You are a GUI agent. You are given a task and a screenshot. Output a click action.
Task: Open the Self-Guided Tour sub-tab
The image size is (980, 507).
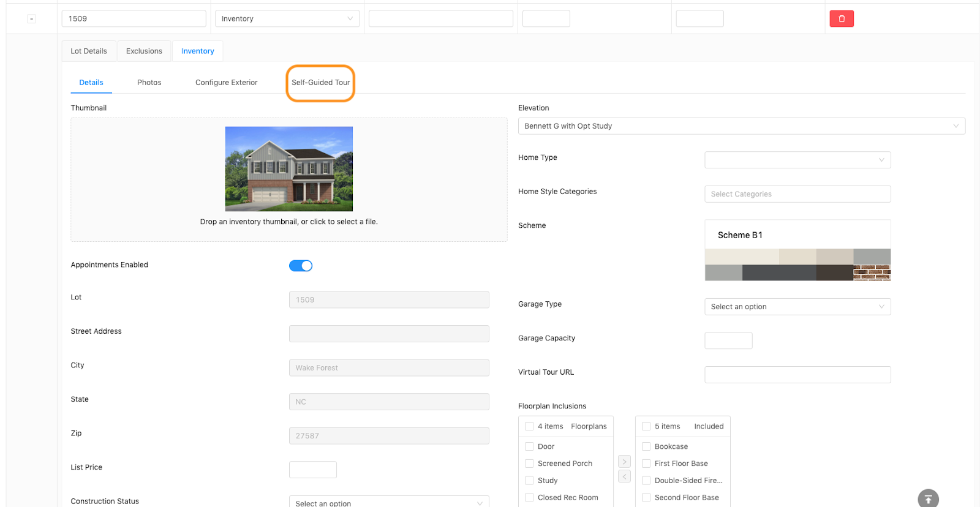321,83
